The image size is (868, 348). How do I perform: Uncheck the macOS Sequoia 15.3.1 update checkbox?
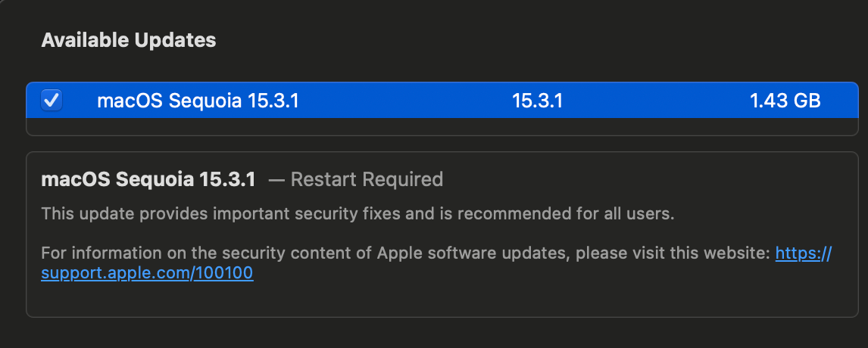click(52, 100)
